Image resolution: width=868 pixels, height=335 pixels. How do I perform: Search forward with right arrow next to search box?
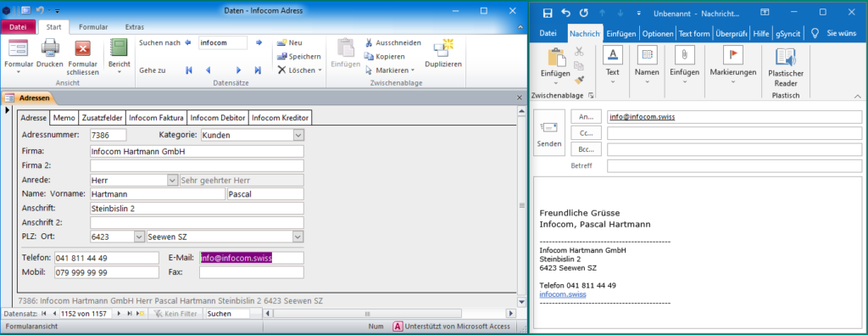tap(259, 42)
